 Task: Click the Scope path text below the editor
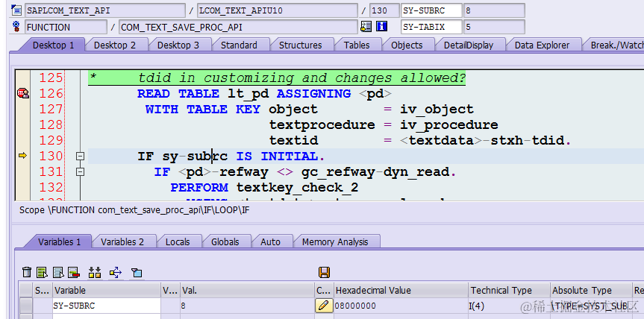tap(134, 210)
